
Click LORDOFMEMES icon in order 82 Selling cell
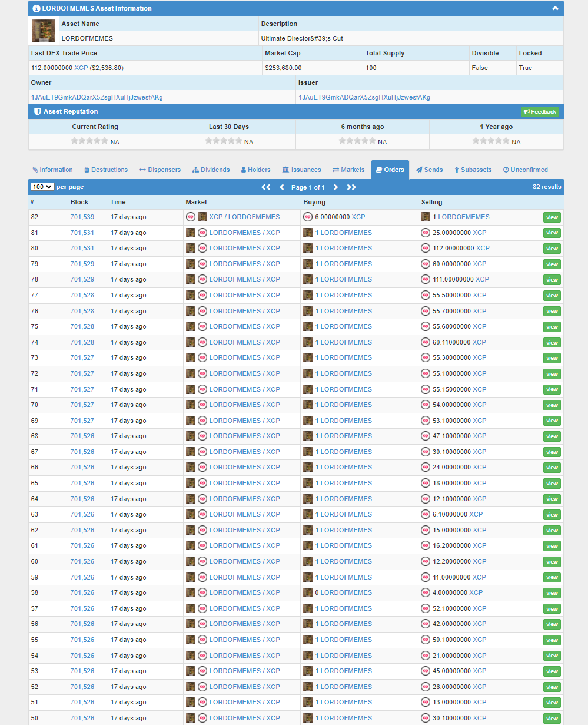[426, 217]
